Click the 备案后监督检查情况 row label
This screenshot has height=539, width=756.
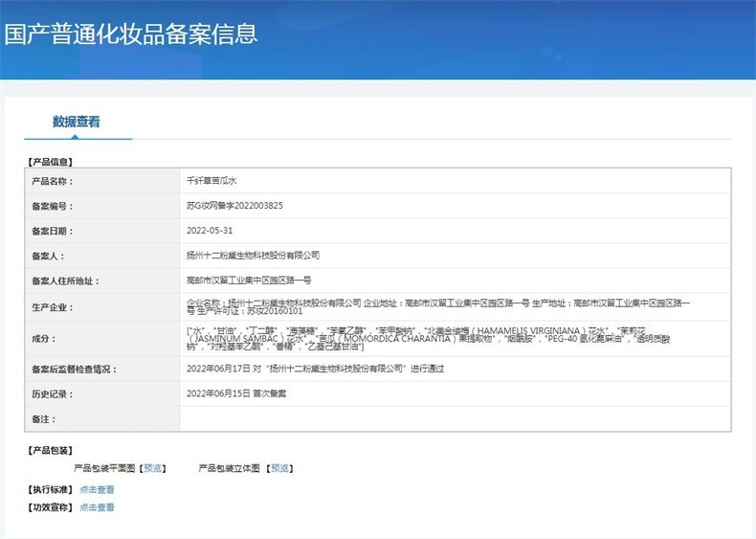[75, 370]
